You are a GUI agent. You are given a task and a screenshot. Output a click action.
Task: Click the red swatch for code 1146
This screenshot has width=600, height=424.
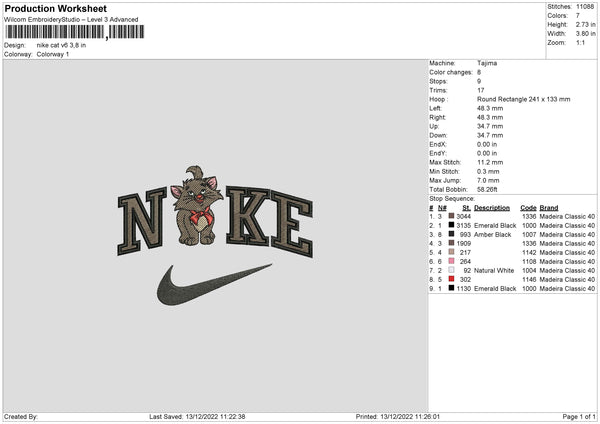tap(451, 279)
